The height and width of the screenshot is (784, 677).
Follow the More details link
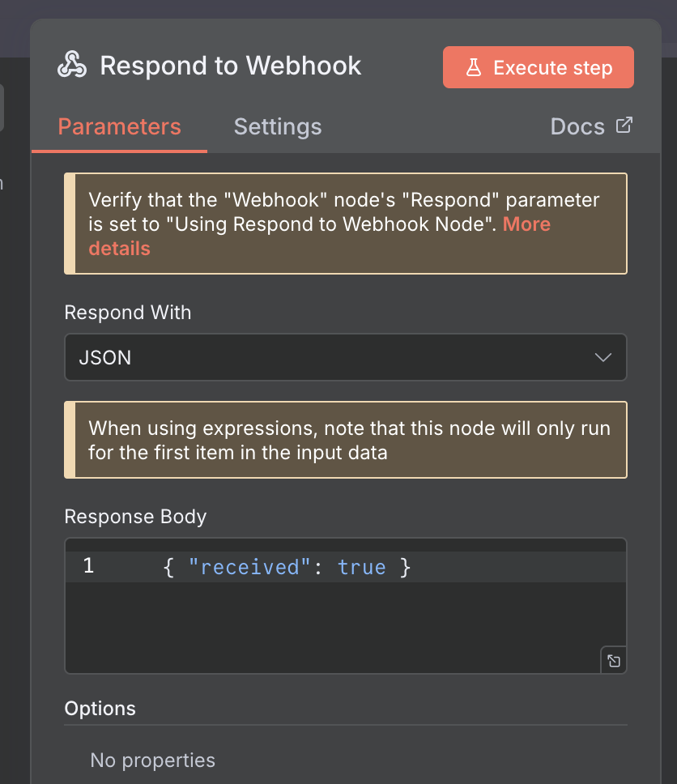click(526, 224)
